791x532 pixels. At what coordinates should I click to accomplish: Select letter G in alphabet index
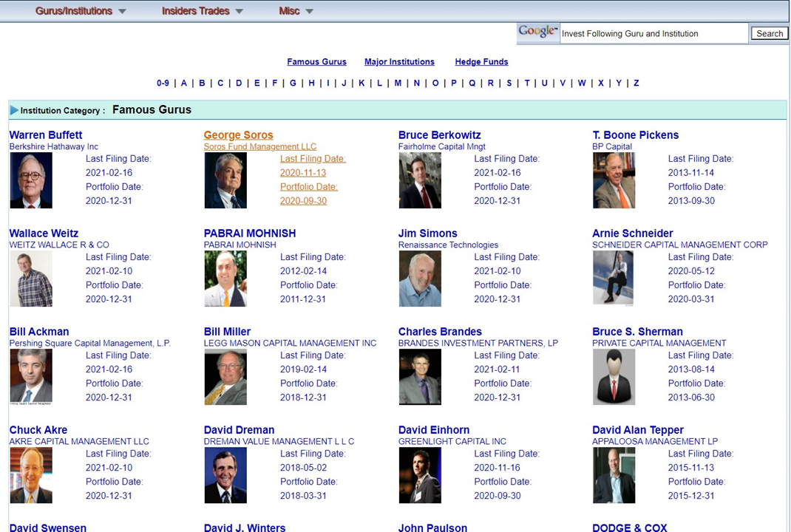click(x=293, y=83)
